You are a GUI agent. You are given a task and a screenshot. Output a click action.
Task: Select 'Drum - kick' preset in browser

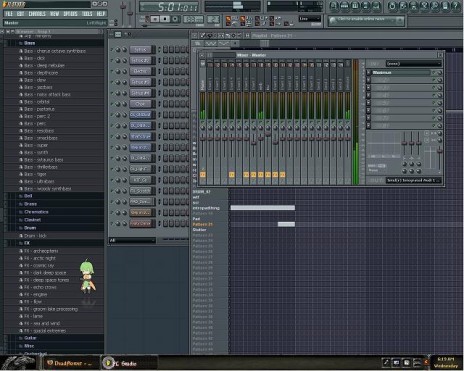tap(35, 236)
